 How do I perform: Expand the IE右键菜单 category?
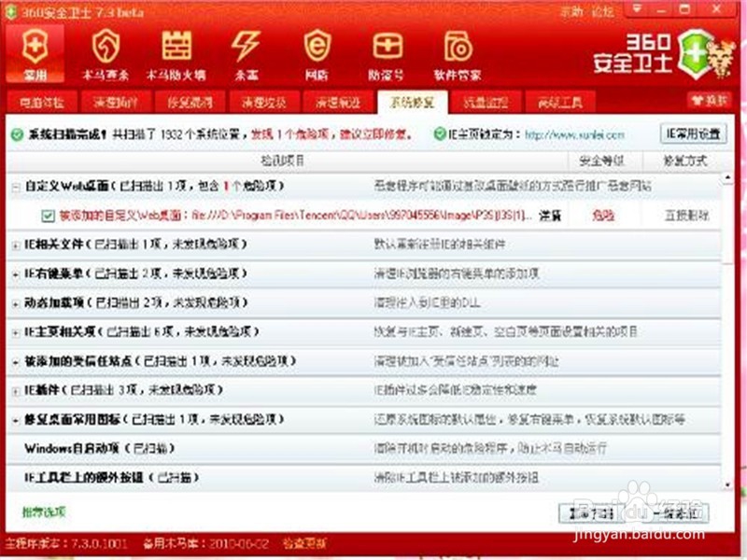16,274
